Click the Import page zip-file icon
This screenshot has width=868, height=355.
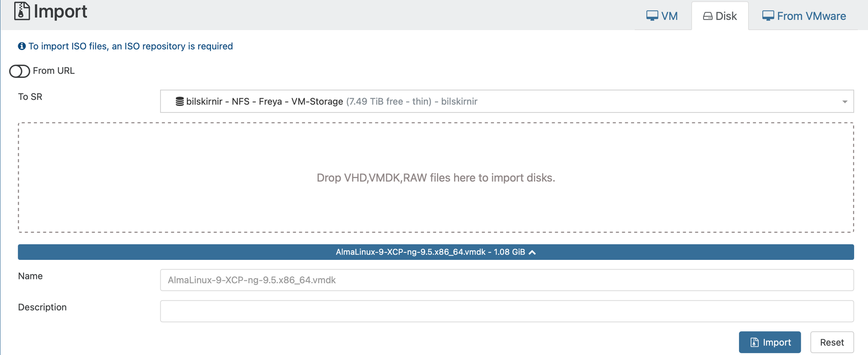[22, 11]
